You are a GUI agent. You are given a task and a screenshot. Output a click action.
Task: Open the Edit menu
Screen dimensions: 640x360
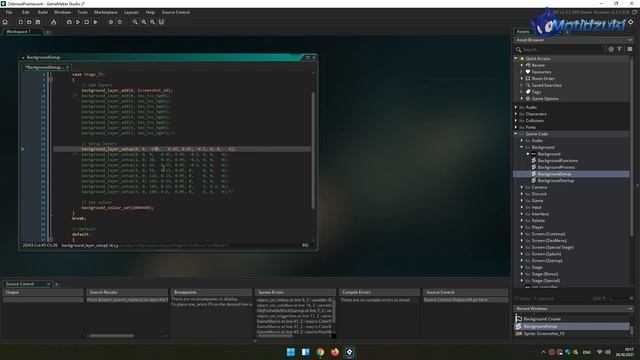26,12
